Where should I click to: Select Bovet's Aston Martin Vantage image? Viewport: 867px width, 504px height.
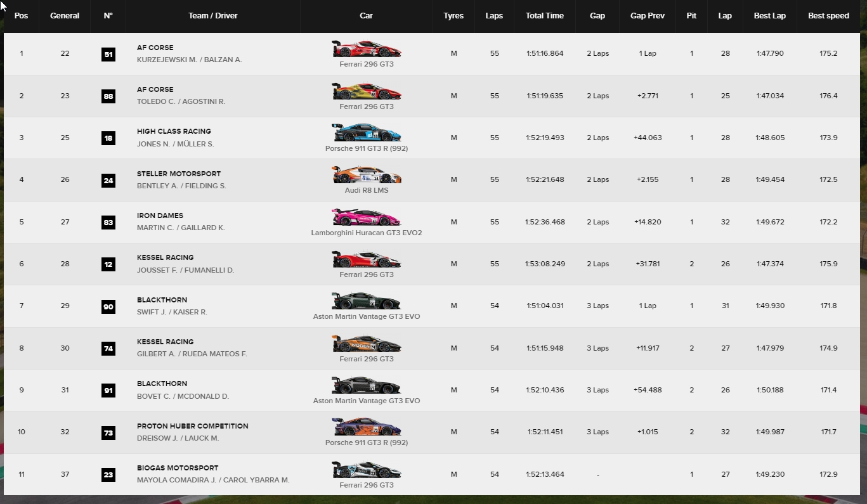(x=367, y=385)
